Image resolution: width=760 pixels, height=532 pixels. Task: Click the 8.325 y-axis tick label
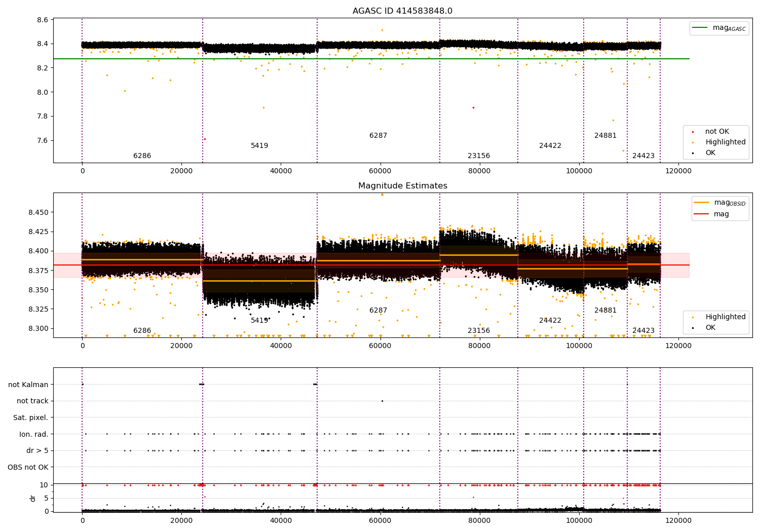[x=39, y=309]
